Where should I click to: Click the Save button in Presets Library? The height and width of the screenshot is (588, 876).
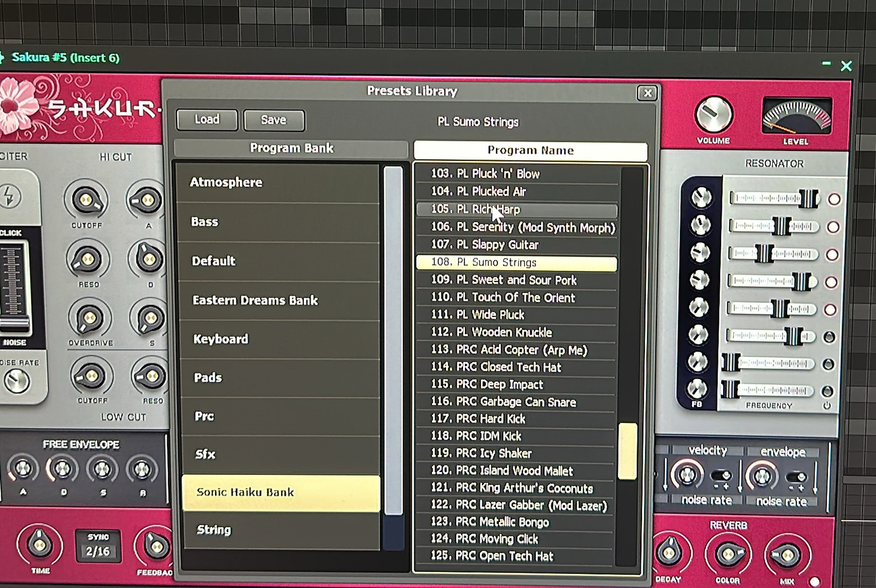(274, 121)
